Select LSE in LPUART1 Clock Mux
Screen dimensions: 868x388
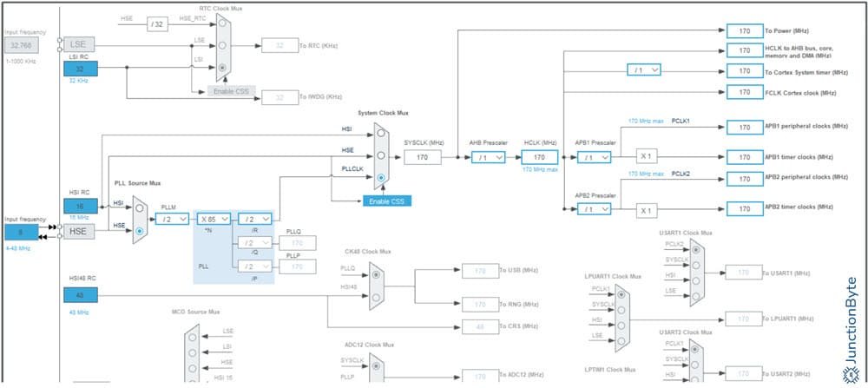click(x=621, y=341)
